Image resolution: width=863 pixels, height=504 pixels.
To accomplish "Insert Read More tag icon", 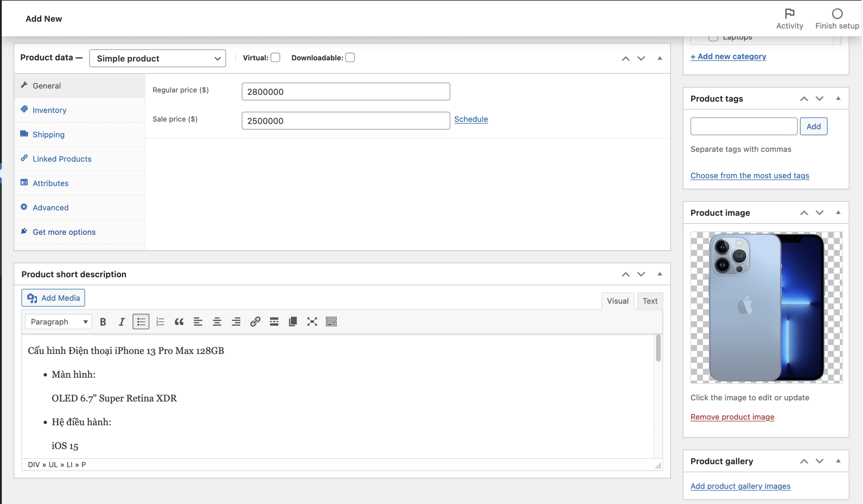I will coord(274,322).
